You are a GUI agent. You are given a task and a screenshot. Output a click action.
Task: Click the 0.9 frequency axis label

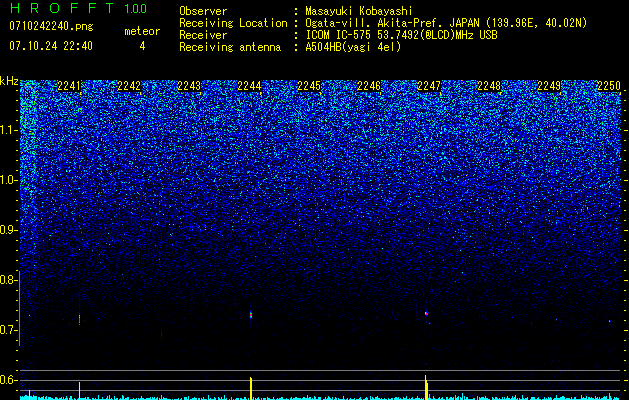point(8,230)
